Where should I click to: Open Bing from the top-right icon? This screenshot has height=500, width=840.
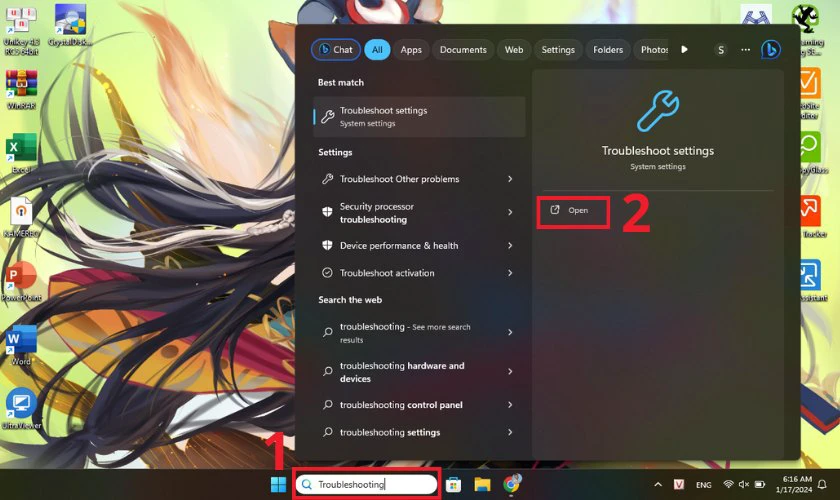[770, 50]
